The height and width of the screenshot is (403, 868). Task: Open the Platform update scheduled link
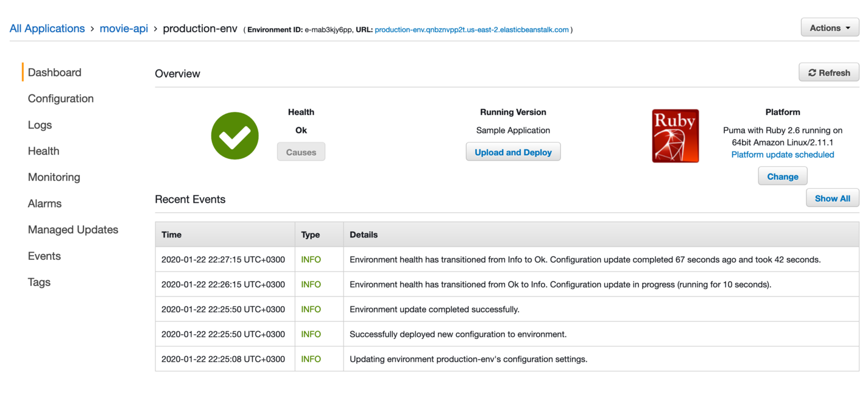[782, 155]
